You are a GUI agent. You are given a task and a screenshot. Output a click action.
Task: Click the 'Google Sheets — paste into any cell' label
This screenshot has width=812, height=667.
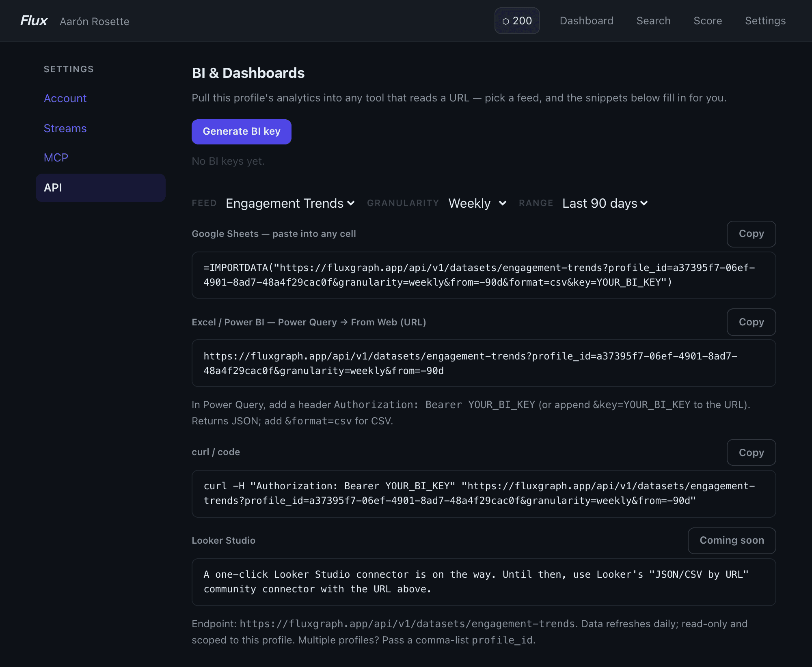click(274, 234)
